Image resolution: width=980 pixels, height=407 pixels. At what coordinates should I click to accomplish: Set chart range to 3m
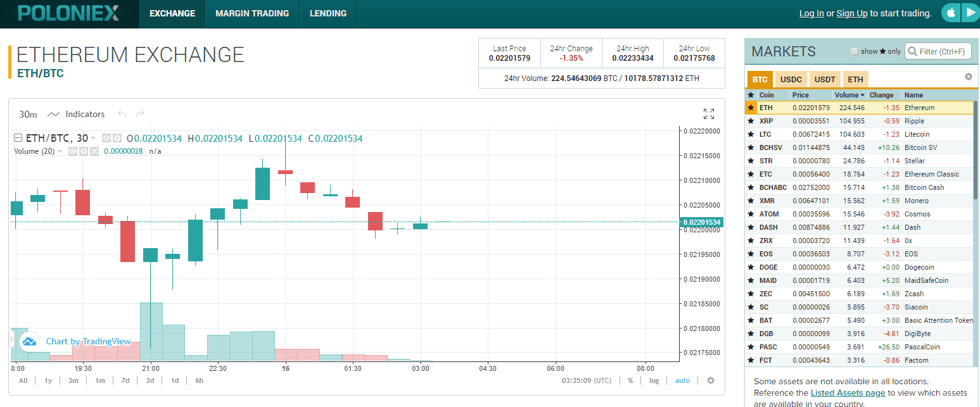click(73, 380)
